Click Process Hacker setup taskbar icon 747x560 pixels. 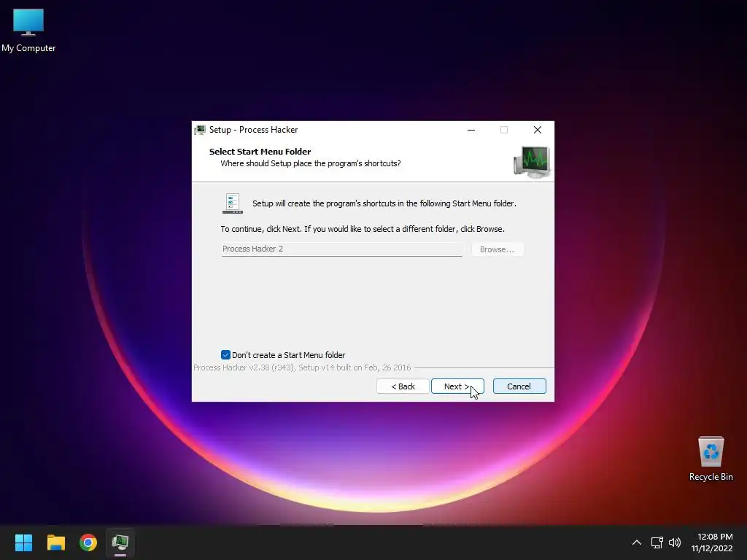click(120, 542)
